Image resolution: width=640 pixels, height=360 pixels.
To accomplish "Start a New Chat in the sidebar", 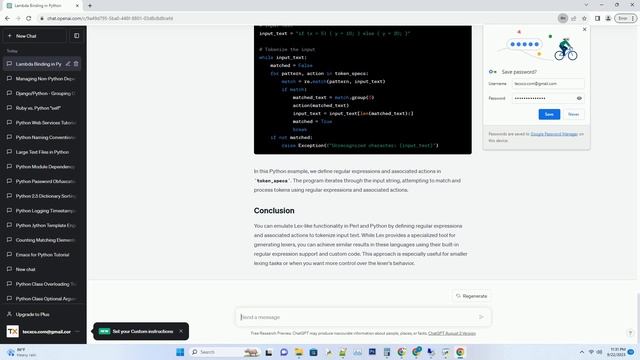I will (x=35, y=36).
